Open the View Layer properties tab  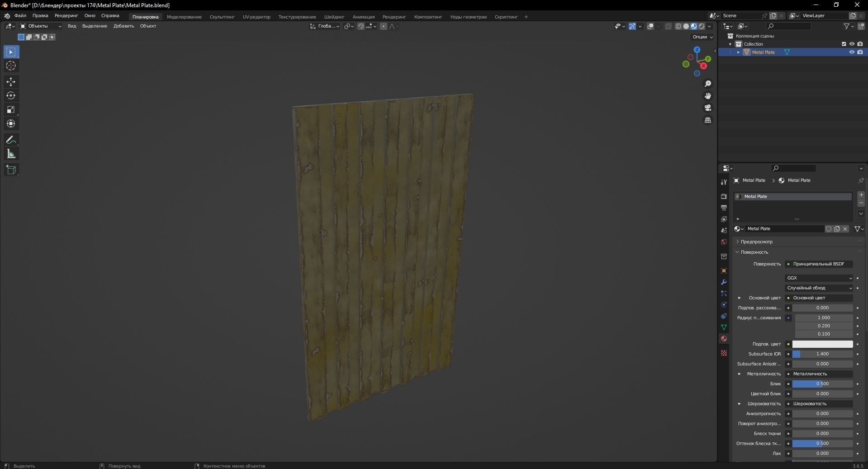[724, 219]
